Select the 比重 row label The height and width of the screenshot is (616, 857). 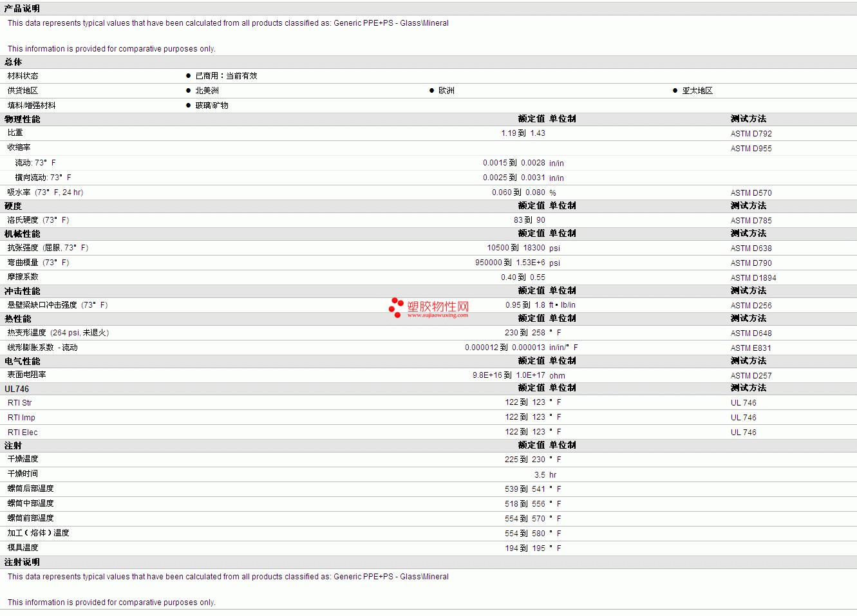pos(15,133)
